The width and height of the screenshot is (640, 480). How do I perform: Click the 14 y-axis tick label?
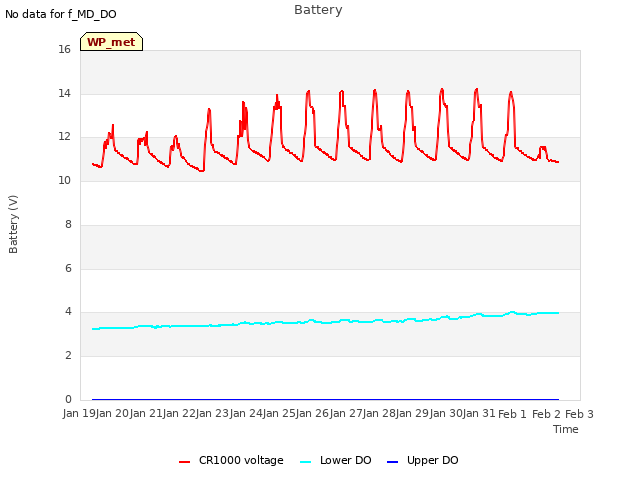64,93
